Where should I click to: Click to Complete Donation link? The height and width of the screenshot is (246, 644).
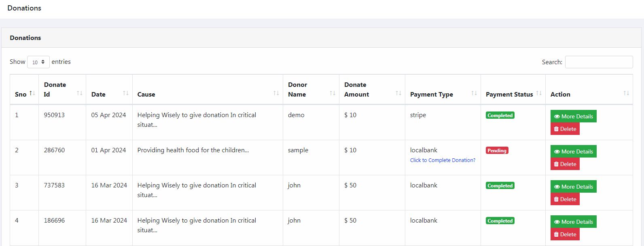443,160
